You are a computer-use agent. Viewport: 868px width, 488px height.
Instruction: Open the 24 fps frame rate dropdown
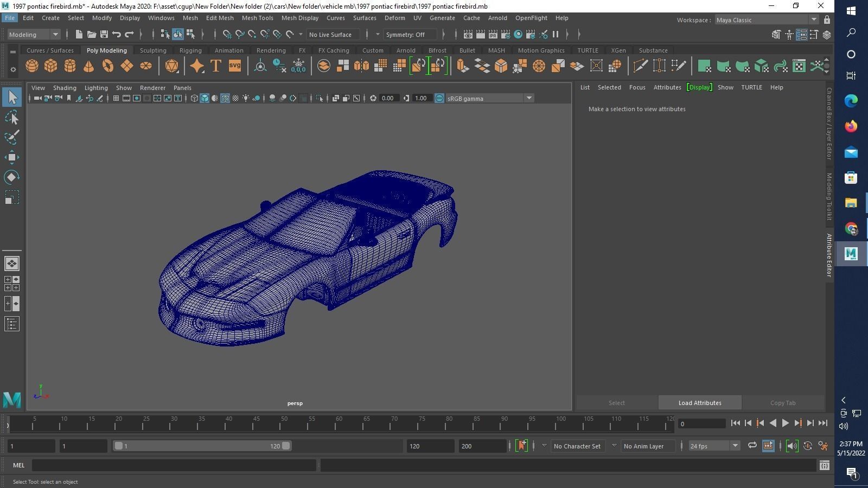[x=714, y=446]
